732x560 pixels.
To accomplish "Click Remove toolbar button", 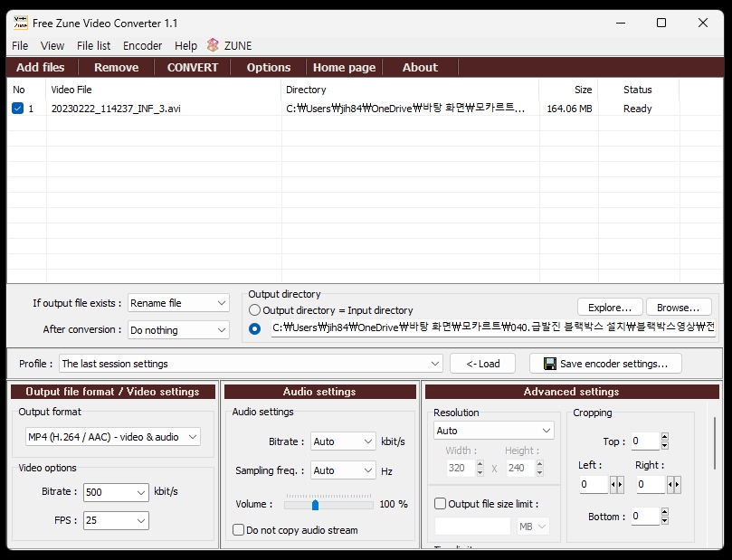I will 116,67.
